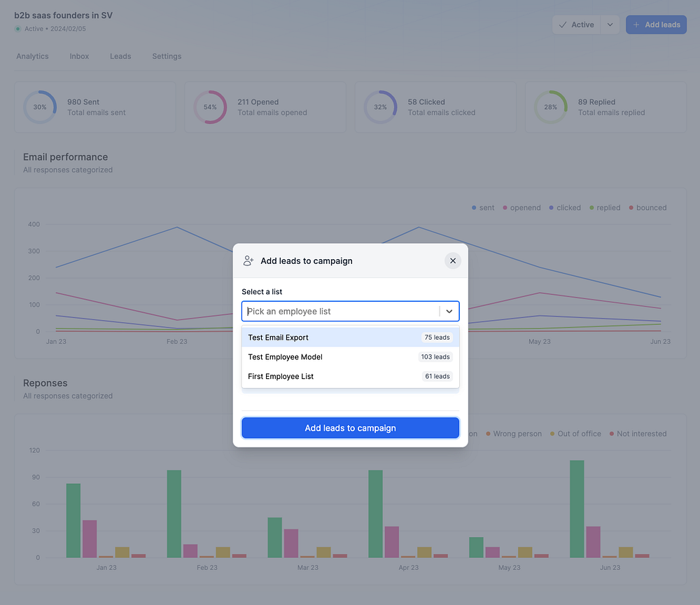
Task: Toggle the Not interested legend item
Action: pos(638,433)
